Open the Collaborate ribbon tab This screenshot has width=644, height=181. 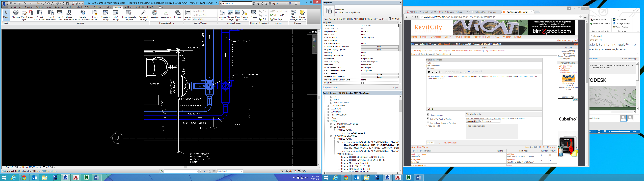point(98,7)
